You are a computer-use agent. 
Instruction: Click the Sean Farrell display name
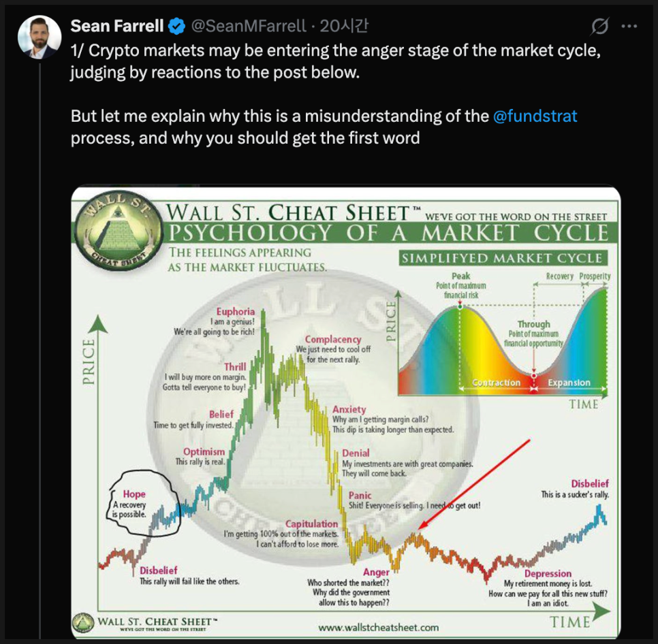tap(117, 27)
